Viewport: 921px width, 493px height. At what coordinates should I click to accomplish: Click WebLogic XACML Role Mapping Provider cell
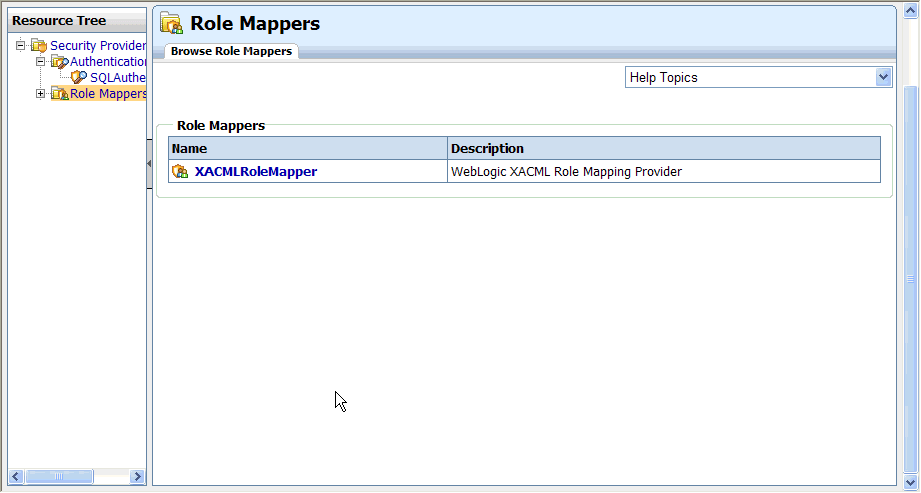664,172
